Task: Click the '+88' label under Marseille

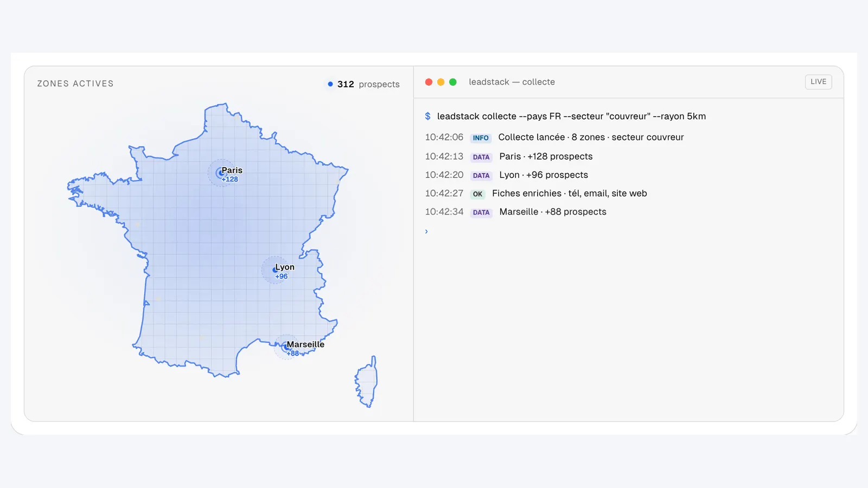Action: click(293, 354)
